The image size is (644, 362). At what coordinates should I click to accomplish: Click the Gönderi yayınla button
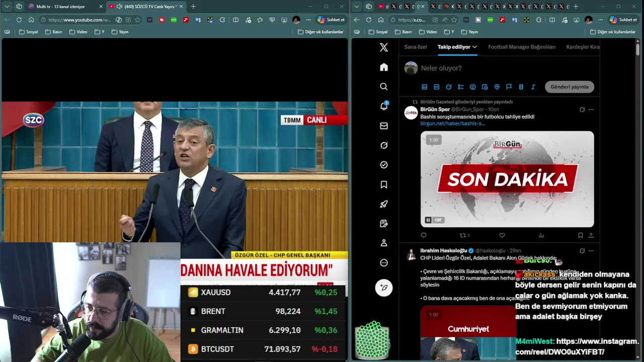(569, 87)
